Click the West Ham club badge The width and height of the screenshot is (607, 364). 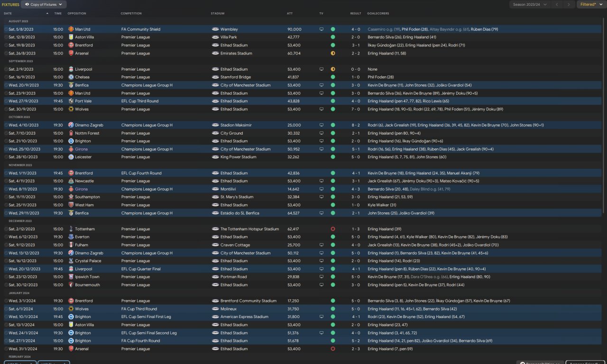point(71,205)
